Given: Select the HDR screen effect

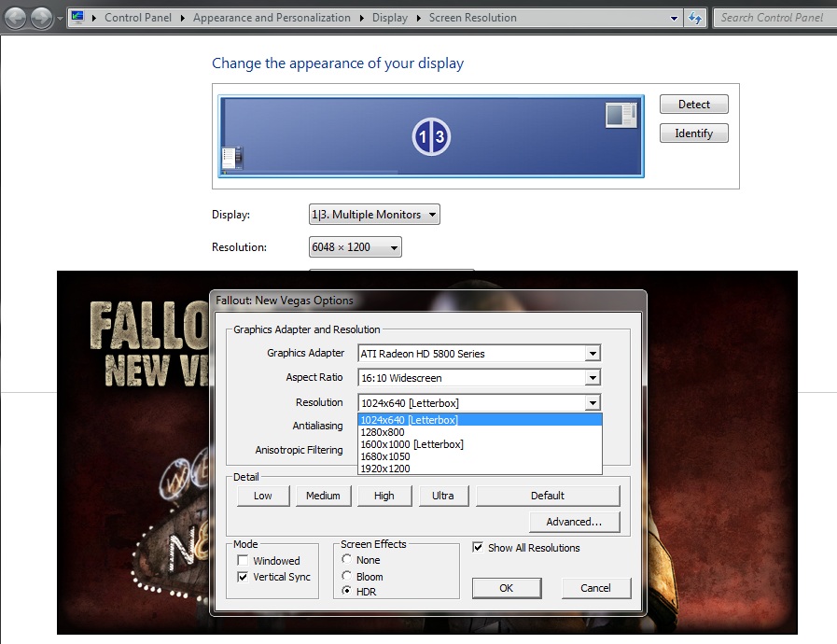Looking at the screenshot, I should pyautogui.click(x=347, y=591).
